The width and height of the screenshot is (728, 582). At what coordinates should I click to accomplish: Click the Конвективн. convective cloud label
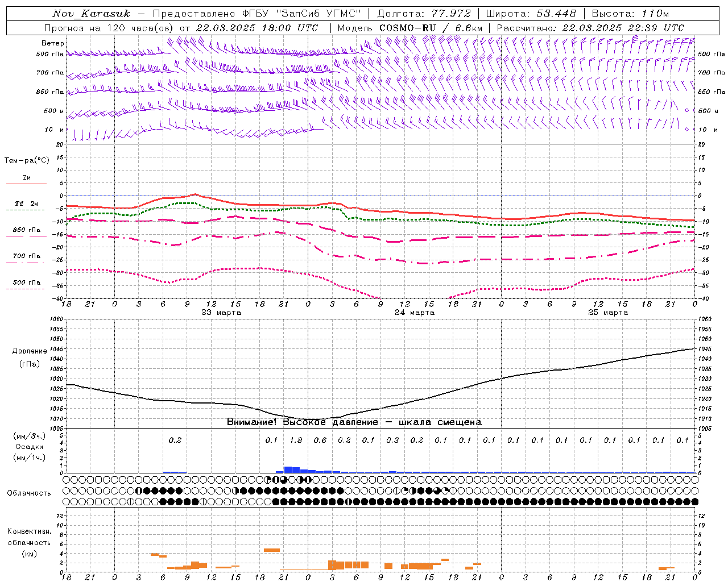pyautogui.click(x=29, y=531)
